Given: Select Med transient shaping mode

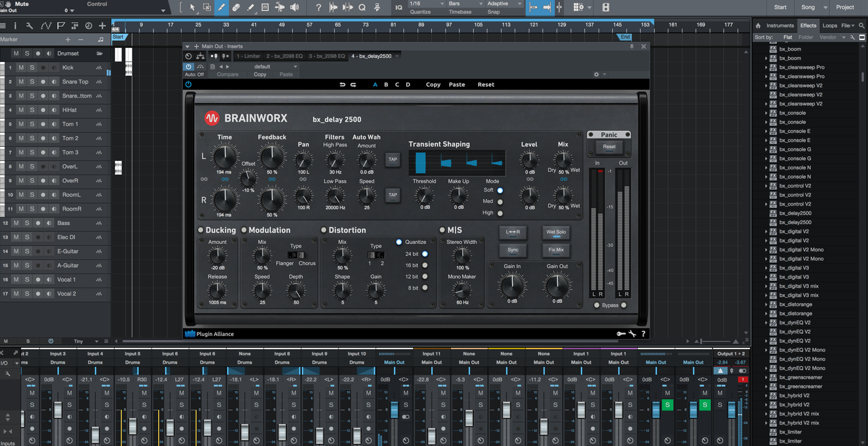Looking at the screenshot, I should click(501, 202).
